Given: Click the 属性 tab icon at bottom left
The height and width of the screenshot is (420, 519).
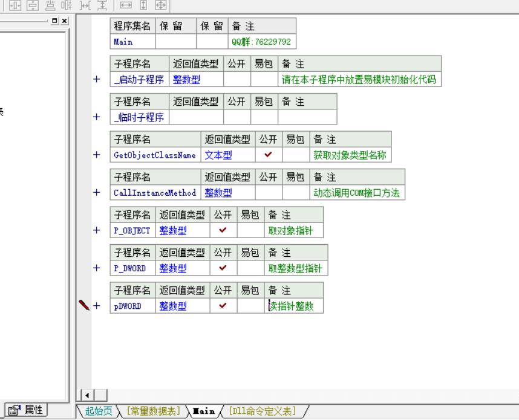Looking at the screenshot, I should click(14, 410).
